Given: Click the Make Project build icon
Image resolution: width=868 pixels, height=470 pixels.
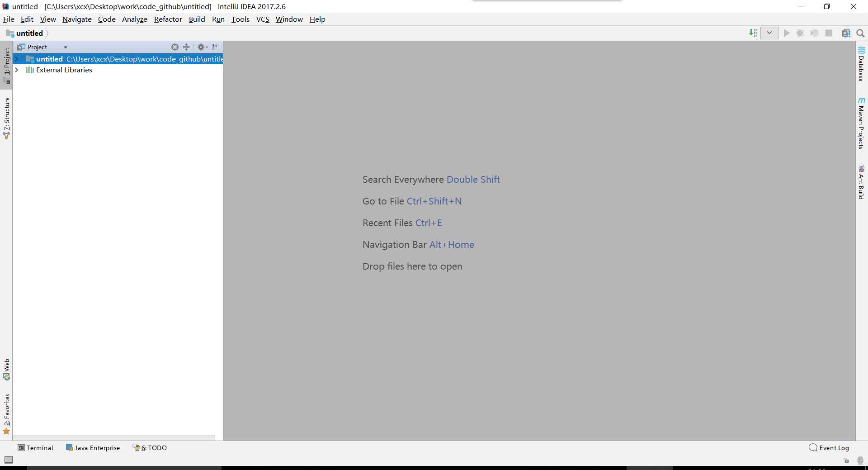Looking at the screenshot, I should pyautogui.click(x=753, y=33).
